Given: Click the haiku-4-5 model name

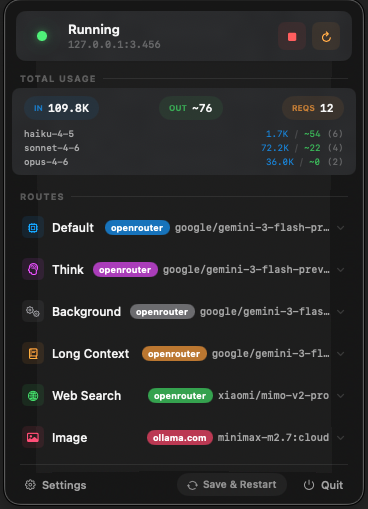Looking at the screenshot, I should tap(49, 134).
